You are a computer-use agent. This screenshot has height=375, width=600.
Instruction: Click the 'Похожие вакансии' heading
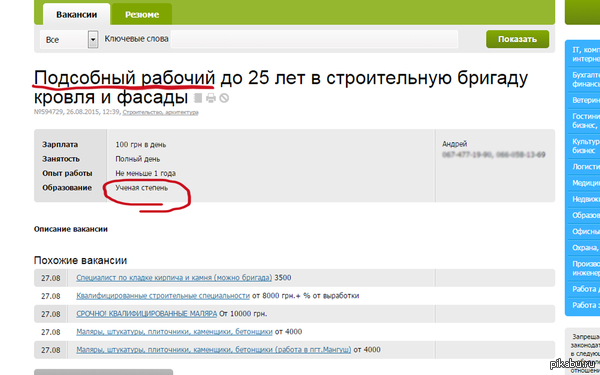(80, 261)
